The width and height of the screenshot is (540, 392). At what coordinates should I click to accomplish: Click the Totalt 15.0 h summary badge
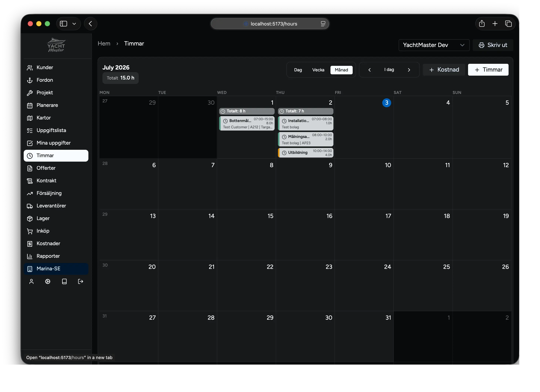click(120, 78)
